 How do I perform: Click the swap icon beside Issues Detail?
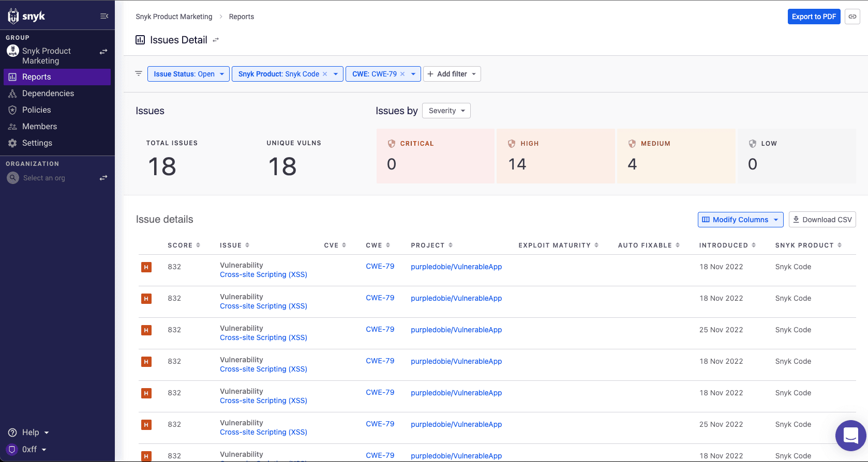(x=216, y=40)
